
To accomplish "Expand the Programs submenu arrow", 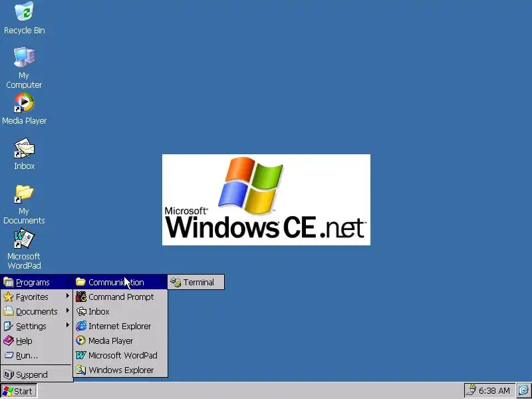I will pos(68,282).
